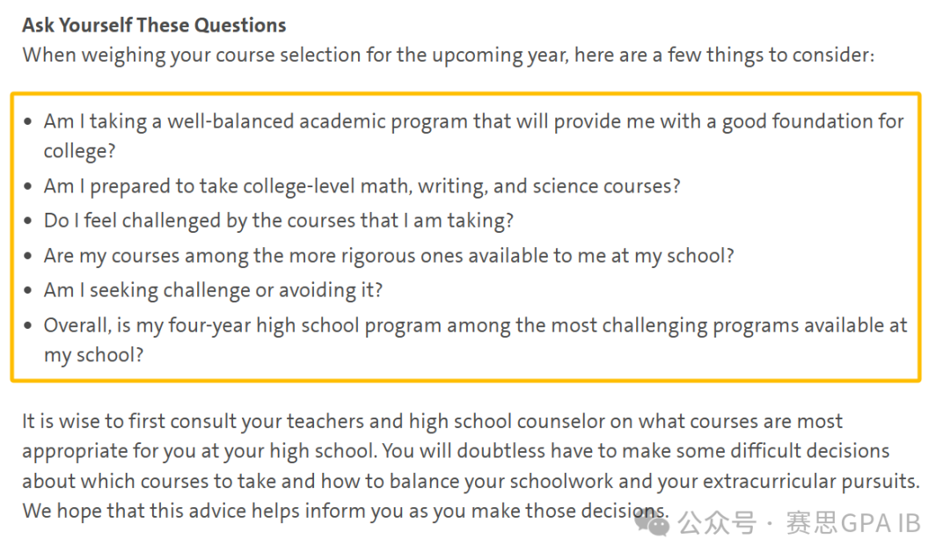This screenshot has width=950, height=560.
Task: Click the sentence starting "When weighing your course selection"
Action: click(449, 55)
